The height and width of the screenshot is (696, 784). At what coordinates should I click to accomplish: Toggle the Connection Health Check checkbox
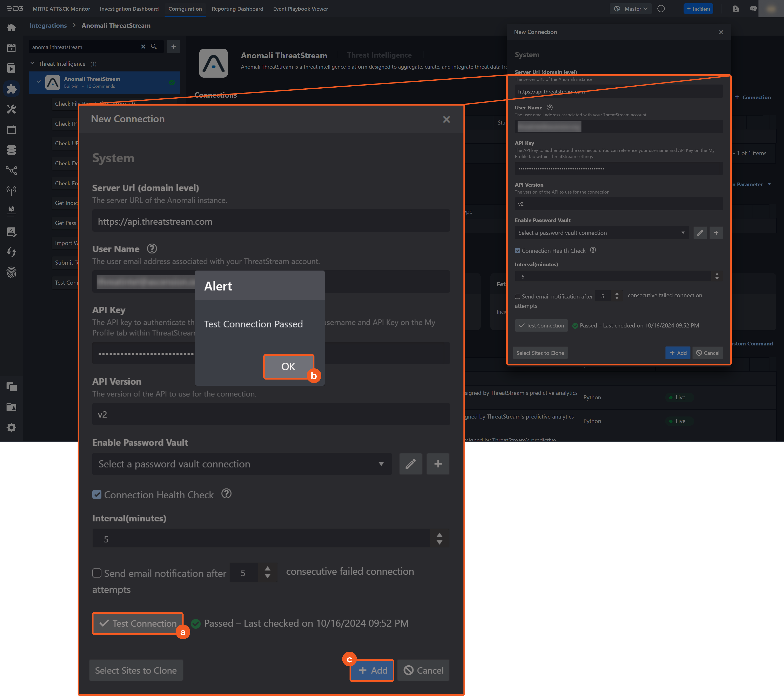(97, 495)
